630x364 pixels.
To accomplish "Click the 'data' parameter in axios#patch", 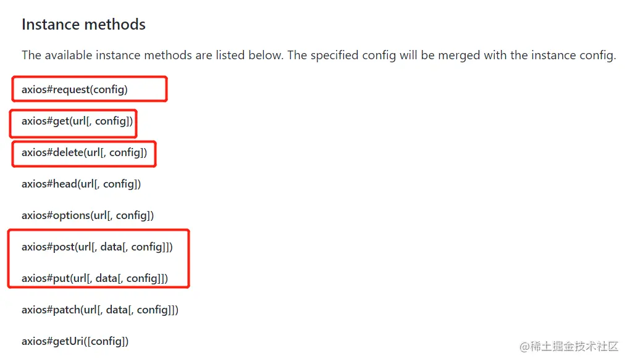I will (x=117, y=310).
